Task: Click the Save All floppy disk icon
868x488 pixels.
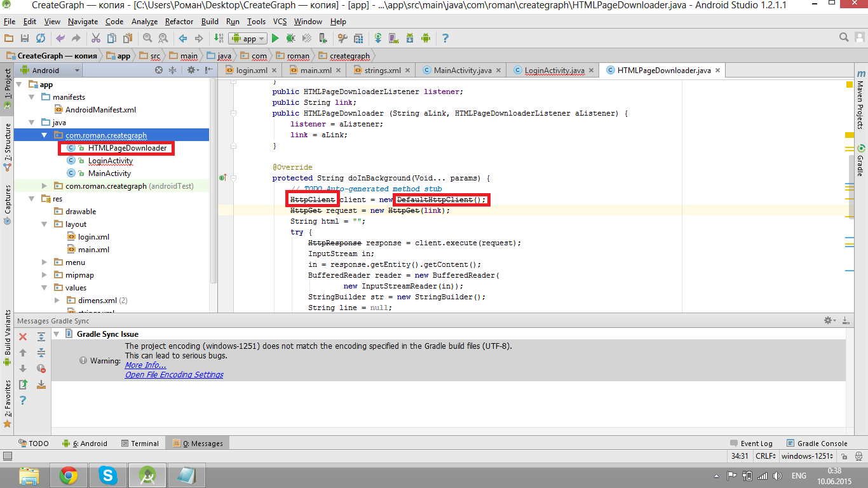Action: point(24,38)
